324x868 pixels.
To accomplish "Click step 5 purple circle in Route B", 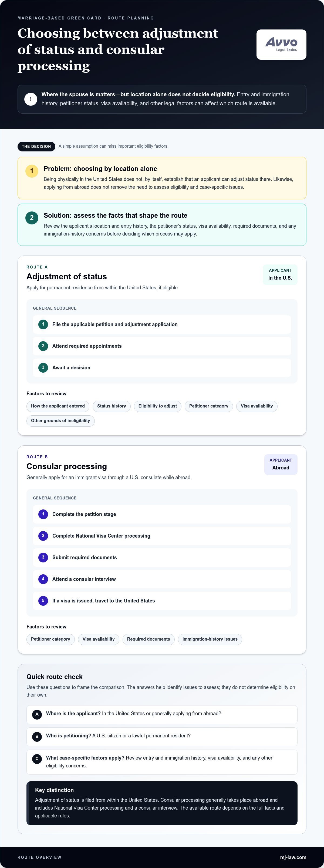I will pos(43,601).
